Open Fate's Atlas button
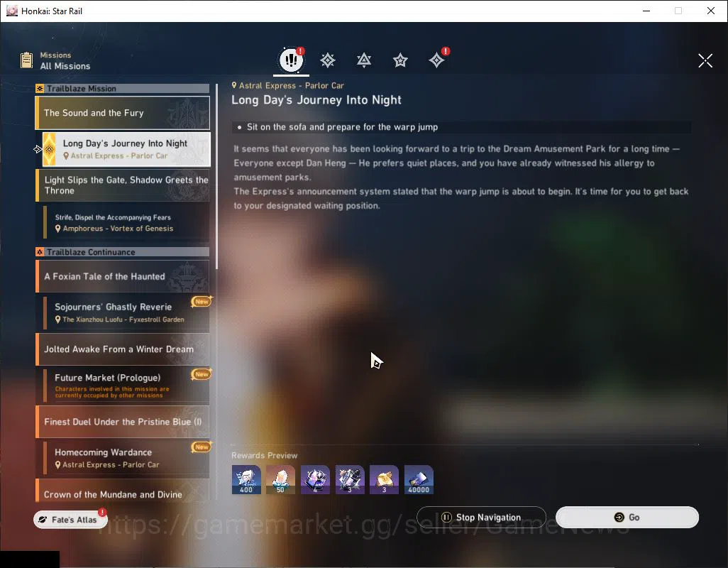The width and height of the screenshot is (728, 568). coord(70,520)
